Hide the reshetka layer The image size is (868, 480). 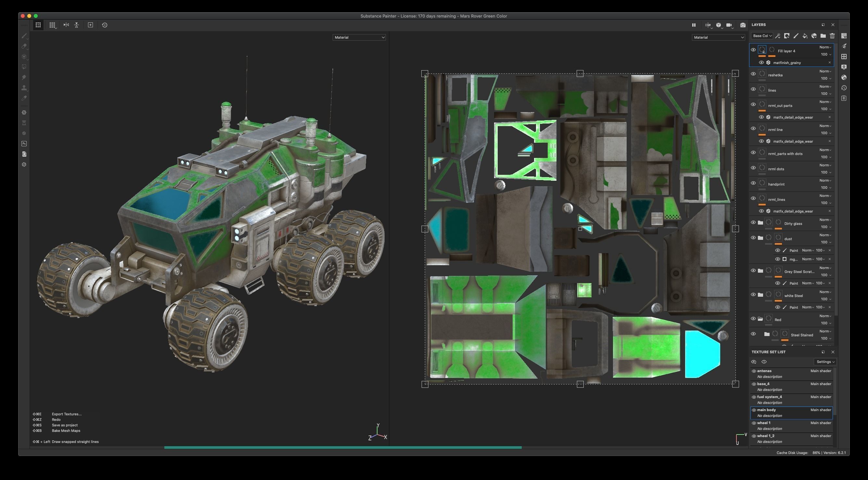[x=753, y=74]
